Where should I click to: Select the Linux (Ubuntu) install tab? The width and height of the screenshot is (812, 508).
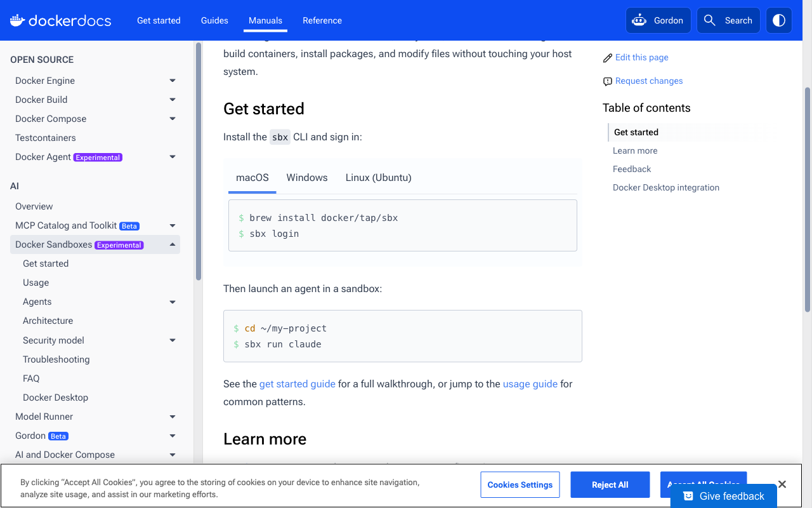(378, 178)
